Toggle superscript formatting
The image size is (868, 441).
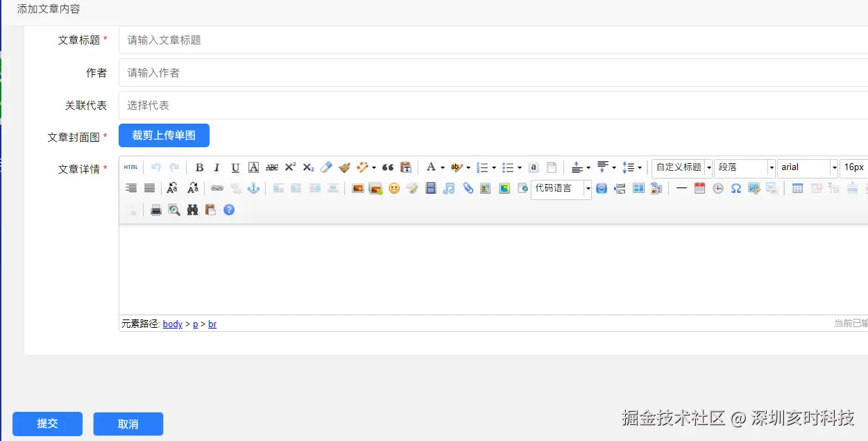(x=290, y=167)
